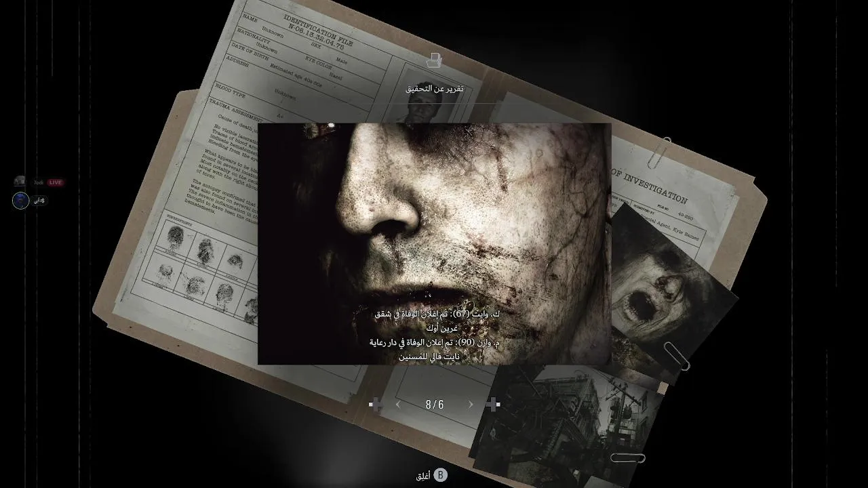Click the file folder icon above the title
The image size is (868, 488).
pyautogui.click(x=434, y=60)
